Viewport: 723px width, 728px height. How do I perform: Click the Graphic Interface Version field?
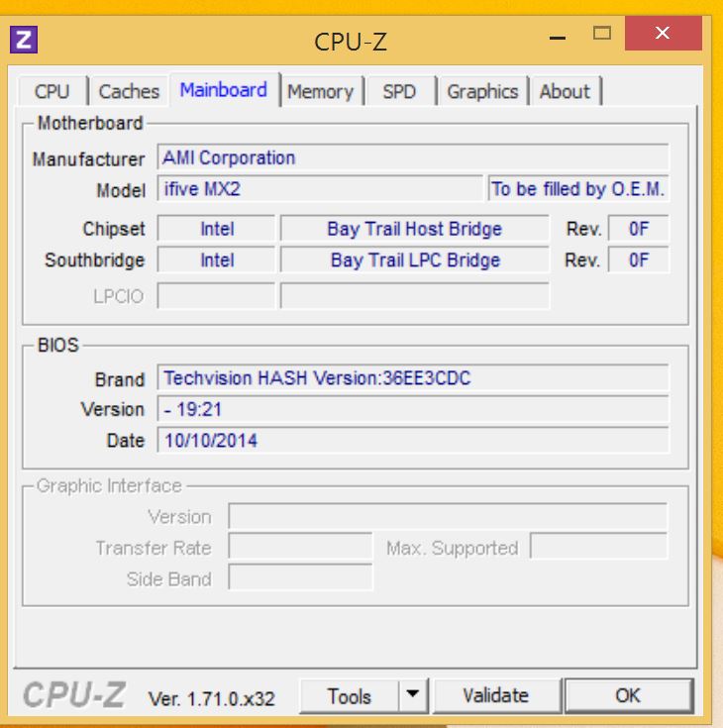click(x=448, y=516)
